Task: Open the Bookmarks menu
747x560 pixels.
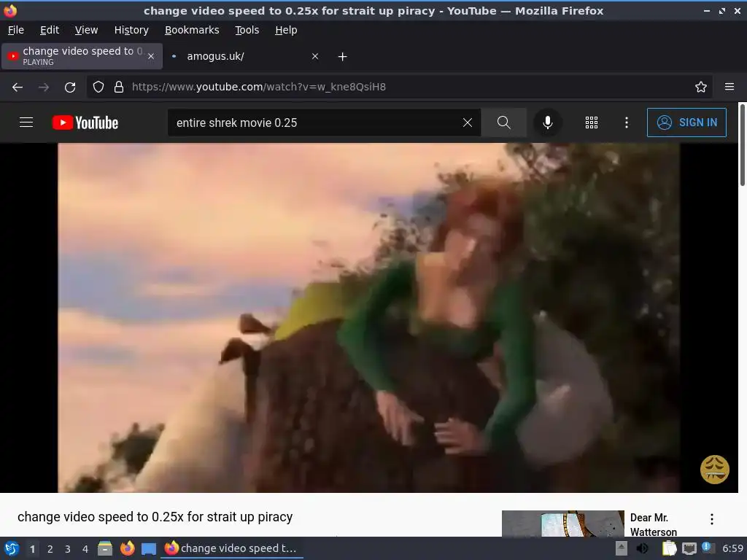Action: pyautogui.click(x=192, y=30)
